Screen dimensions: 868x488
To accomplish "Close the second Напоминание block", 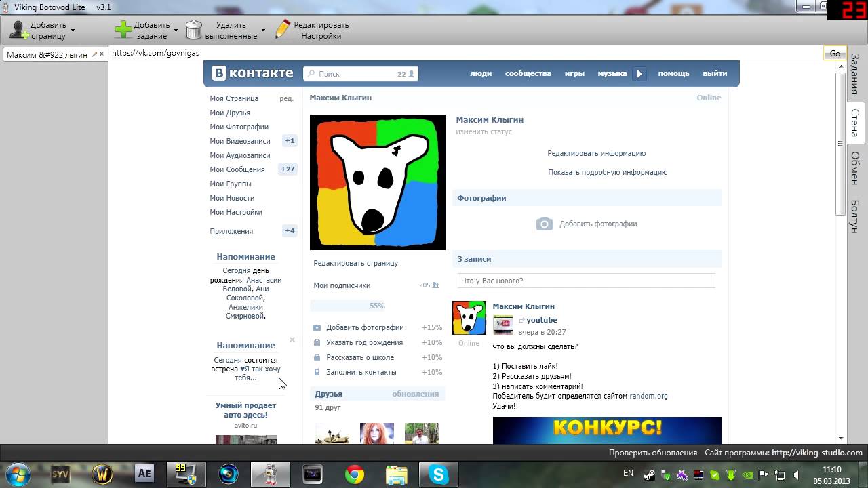I will coord(292,340).
